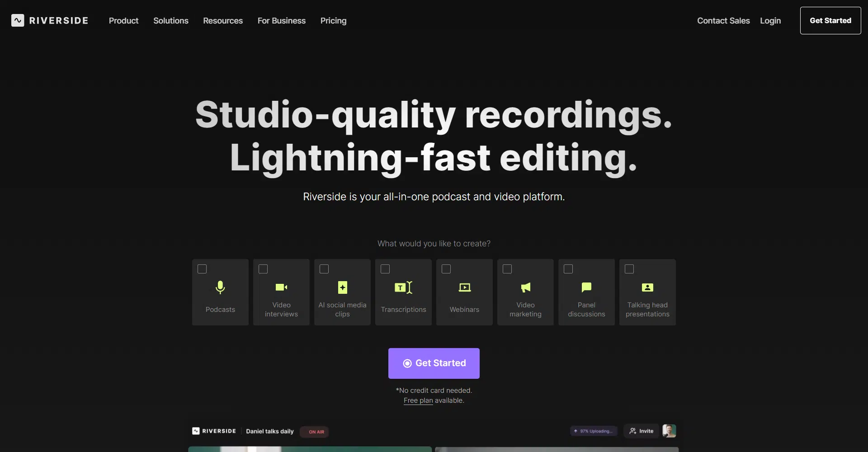
Task: Click the Podcasts microphone icon
Action: coord(220,287)
